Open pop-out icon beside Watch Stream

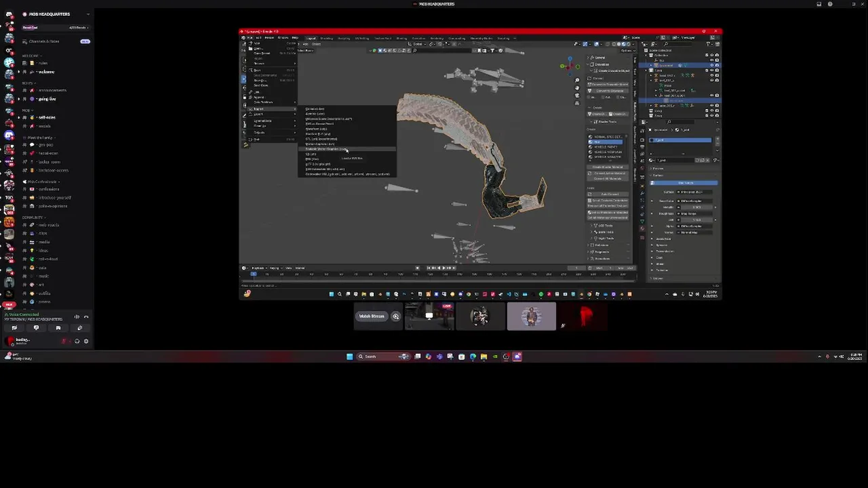(396, 316)
